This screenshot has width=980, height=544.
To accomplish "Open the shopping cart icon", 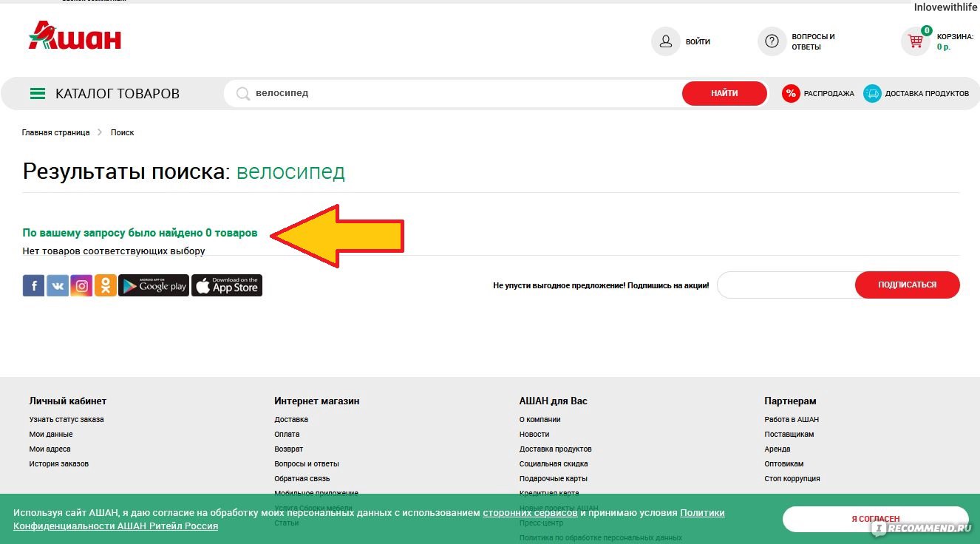I will [915, 41].
